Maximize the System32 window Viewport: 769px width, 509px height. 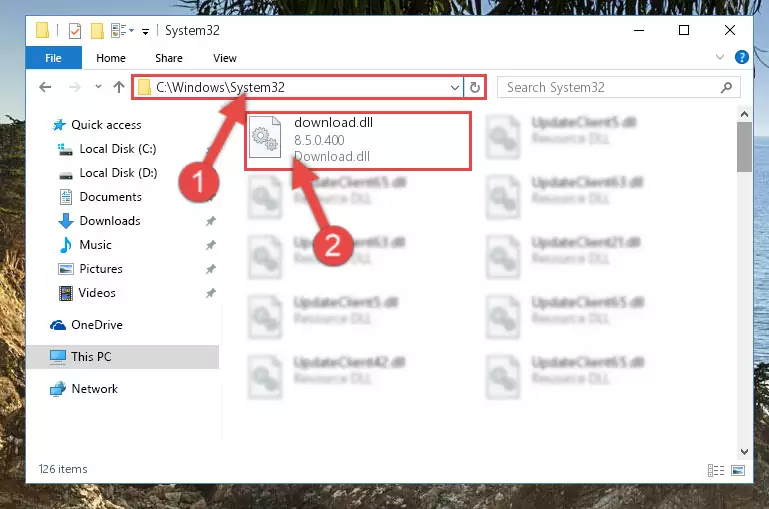click(684, 30)
